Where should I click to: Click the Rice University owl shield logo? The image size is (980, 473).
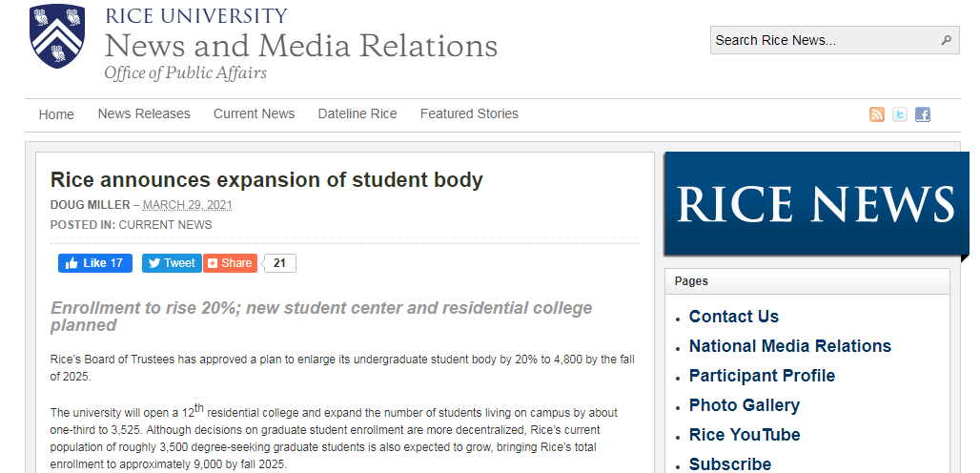pos(56,35)
